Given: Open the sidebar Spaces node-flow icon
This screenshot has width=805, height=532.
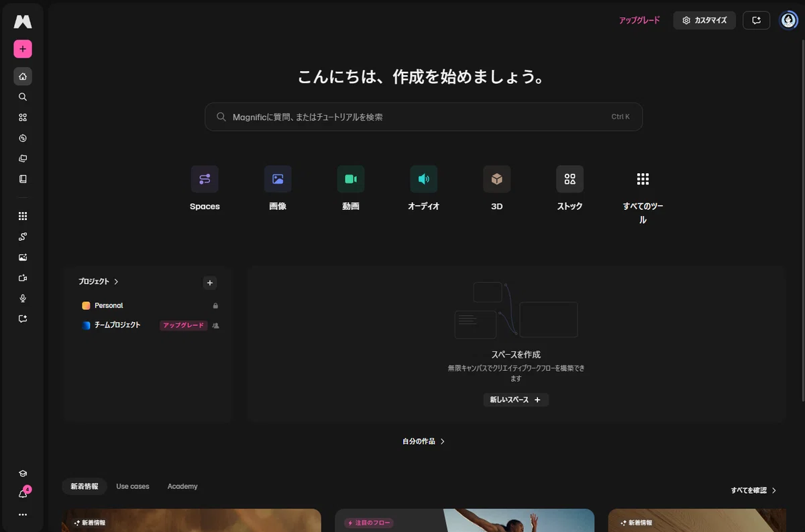Looking at the screenshot, I should tap(23, 237).
